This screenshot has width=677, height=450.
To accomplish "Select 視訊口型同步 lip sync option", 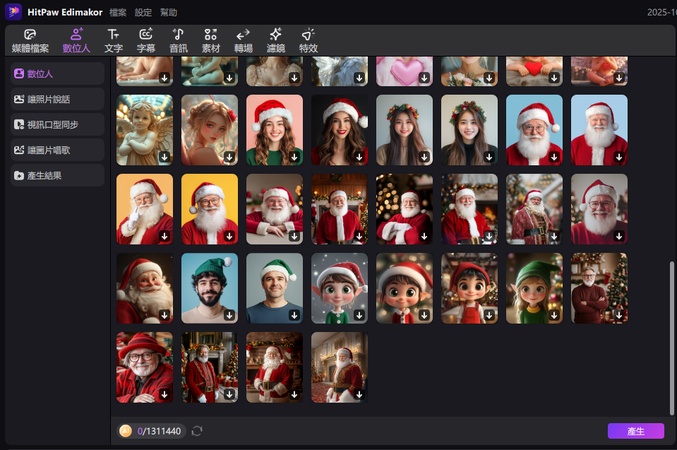I will 57,124.
